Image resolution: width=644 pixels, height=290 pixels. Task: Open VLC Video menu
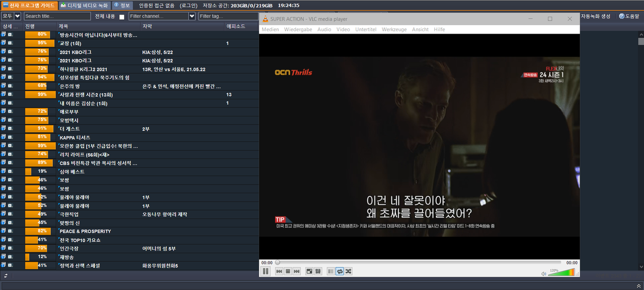tap(343, 30)
